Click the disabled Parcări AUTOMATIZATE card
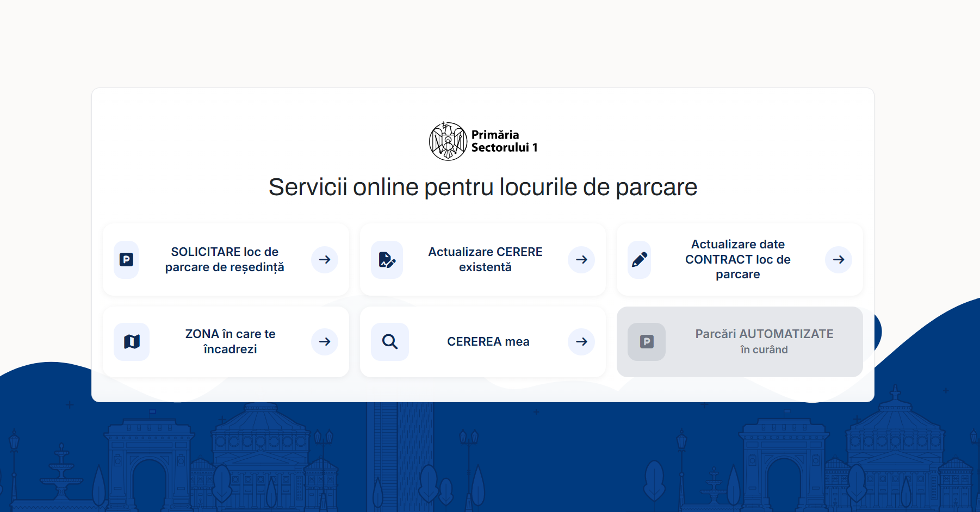This screenshot has width=980, height=512. point(739,341)
